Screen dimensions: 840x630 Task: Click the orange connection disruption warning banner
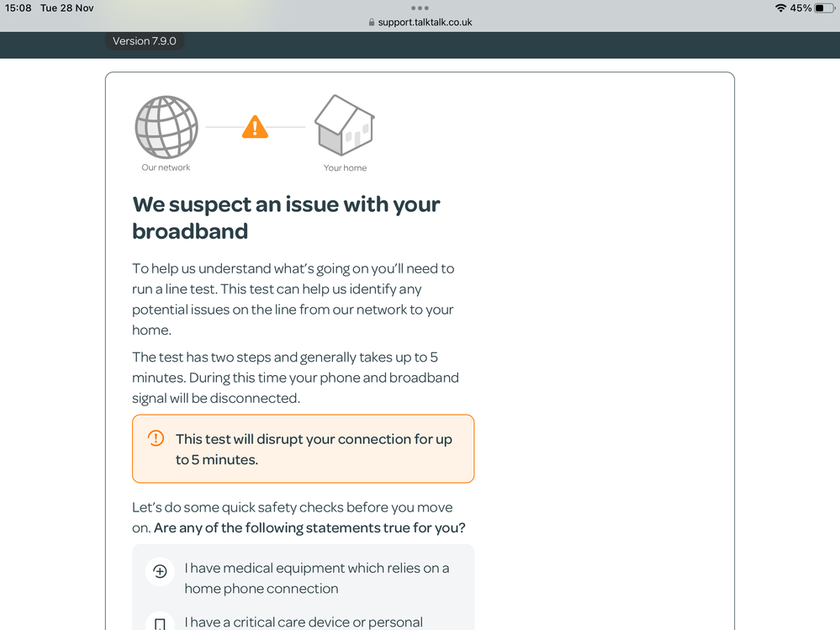pos(303,449)
